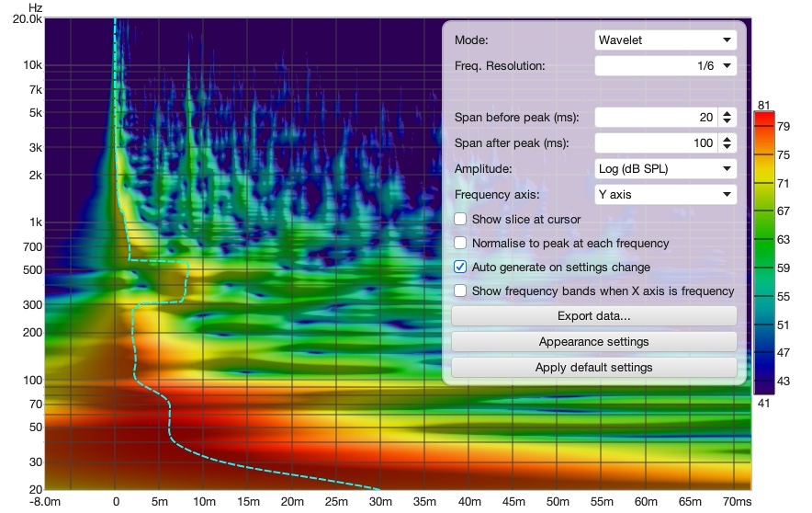Click the 100 label on the frequency axis
The image size is (812, 513).
click(33, 381)
